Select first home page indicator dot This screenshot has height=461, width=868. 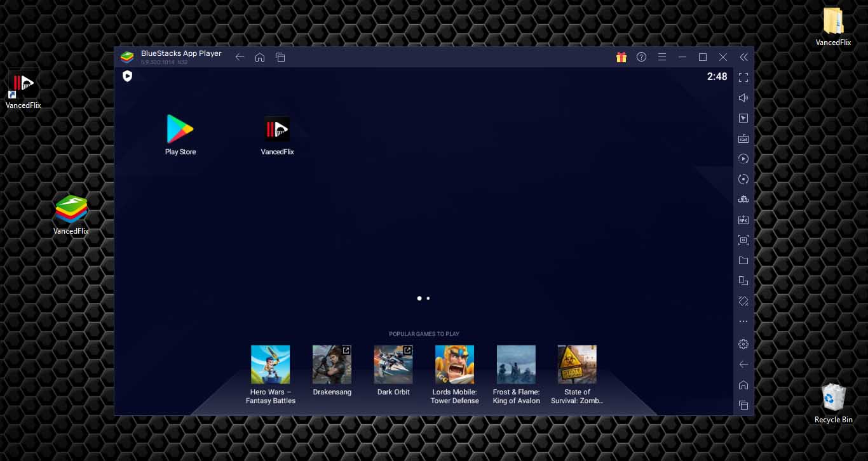click(x=419, y=298)
